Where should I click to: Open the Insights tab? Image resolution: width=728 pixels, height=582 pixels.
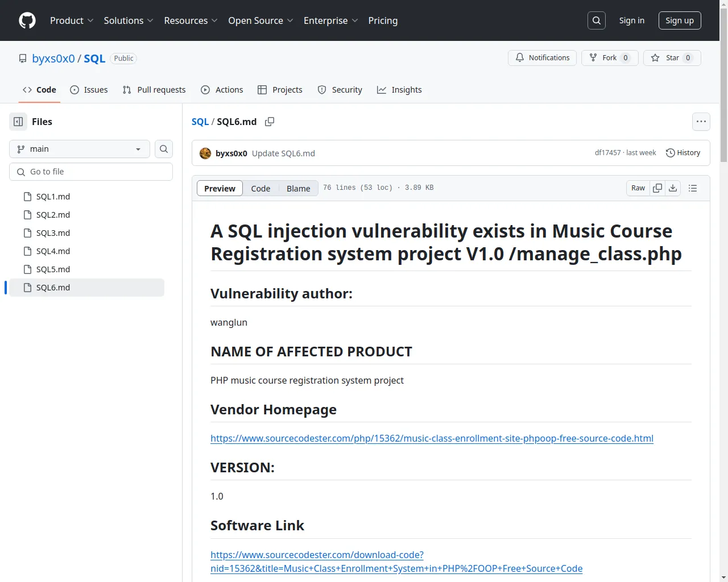pos(399,90)
